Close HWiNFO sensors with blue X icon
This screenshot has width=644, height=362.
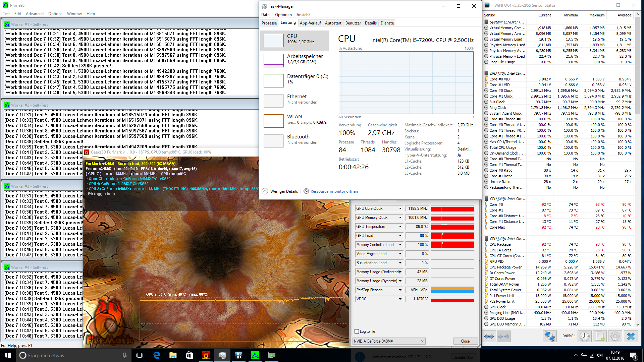pyautogui.click(x=631, y=336)
